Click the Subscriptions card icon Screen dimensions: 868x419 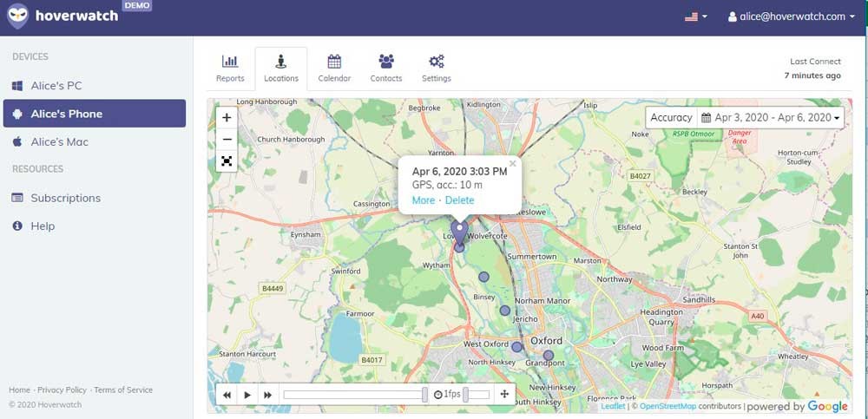tap(17, 198)
